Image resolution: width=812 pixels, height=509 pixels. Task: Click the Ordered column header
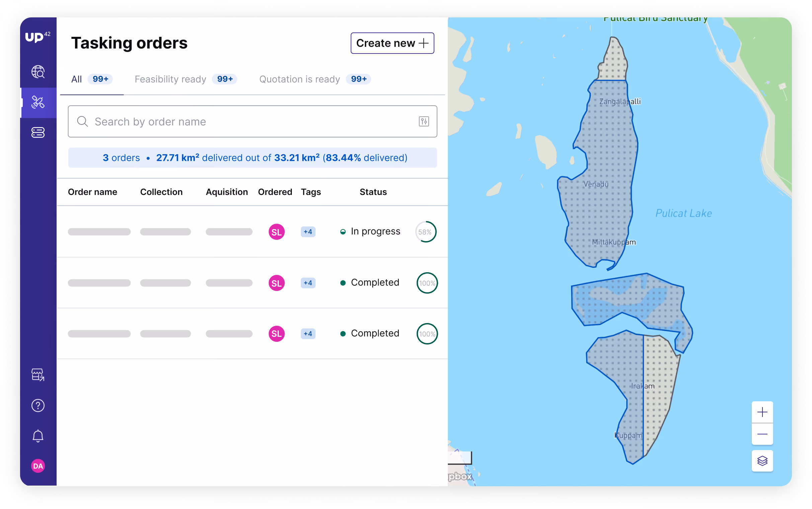click(x=275, y=192)
